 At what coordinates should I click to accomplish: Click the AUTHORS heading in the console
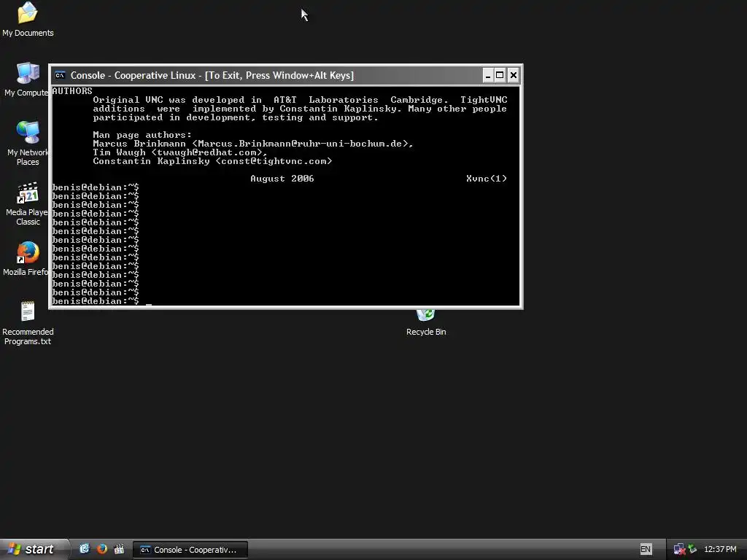click(x=72, y=90)
